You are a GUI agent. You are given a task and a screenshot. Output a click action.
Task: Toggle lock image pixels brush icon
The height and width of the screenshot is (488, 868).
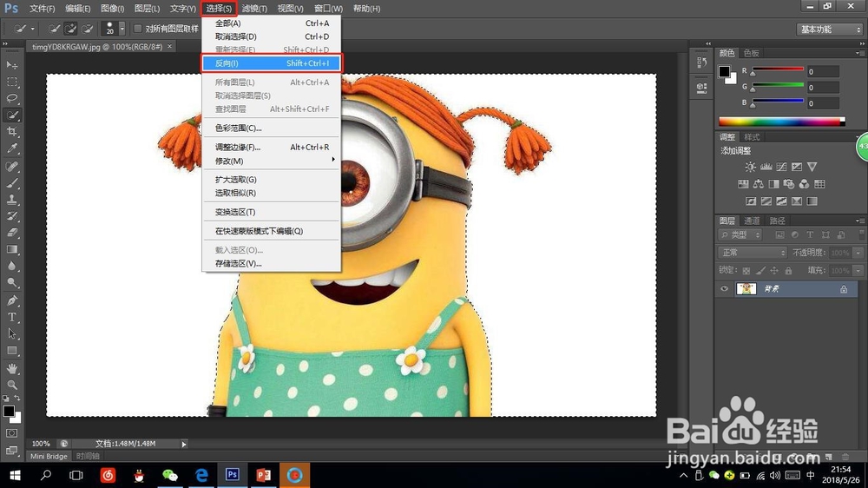click(760, 270)
